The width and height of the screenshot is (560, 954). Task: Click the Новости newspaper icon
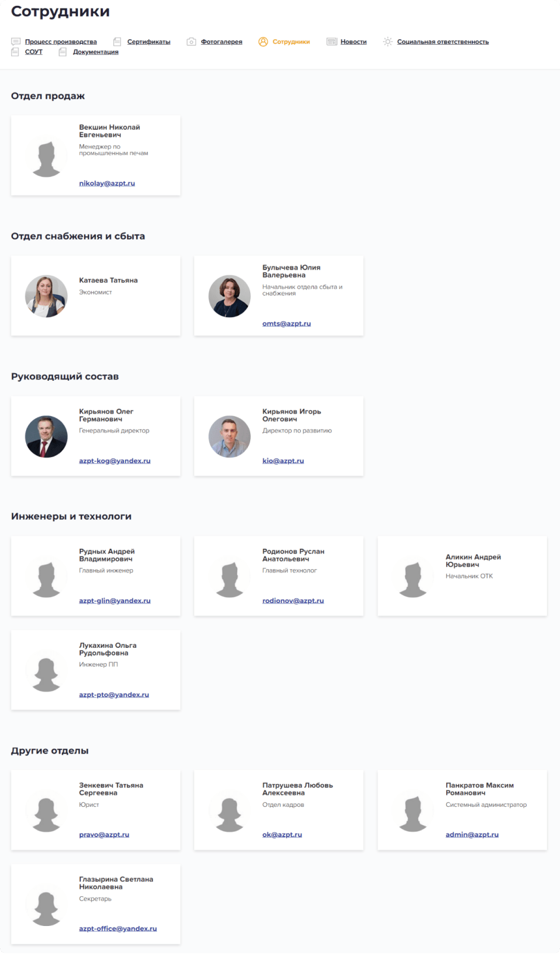coord(332,42)
